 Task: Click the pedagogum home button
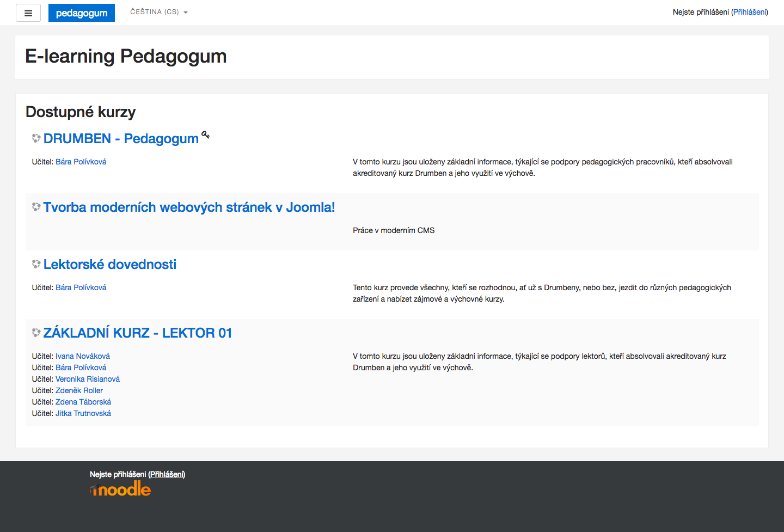coord(82,13)
